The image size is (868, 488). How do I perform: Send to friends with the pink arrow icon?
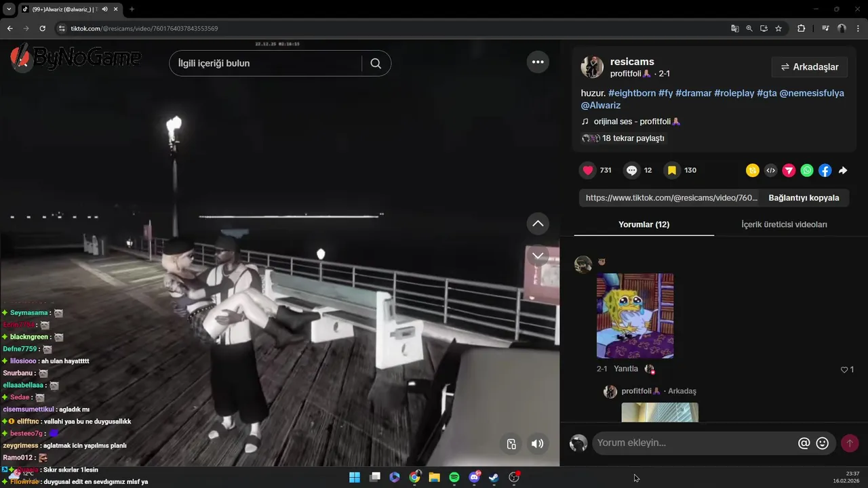click(x=789, y=171)
